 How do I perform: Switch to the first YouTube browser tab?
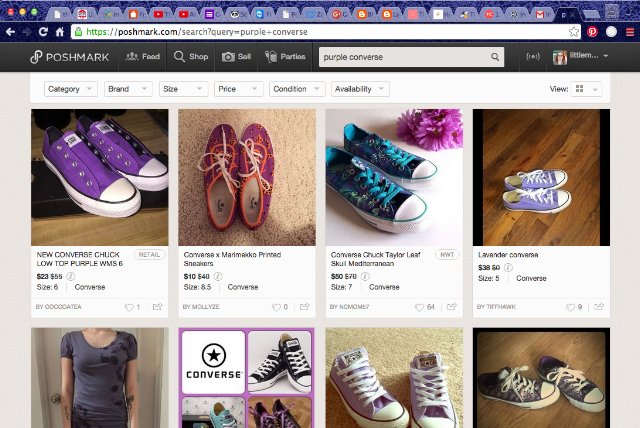(x=161, y=15)
